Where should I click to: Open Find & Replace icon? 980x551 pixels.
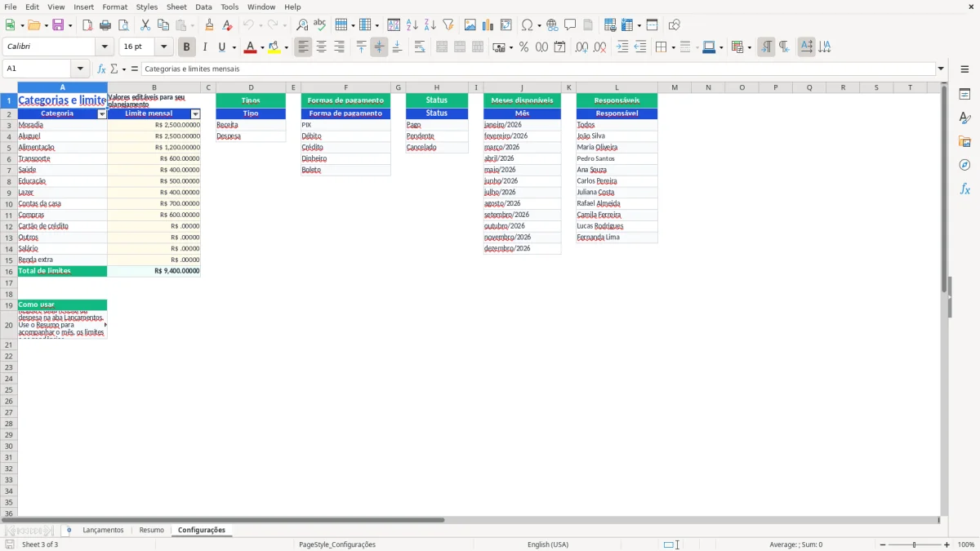(302, 25)
